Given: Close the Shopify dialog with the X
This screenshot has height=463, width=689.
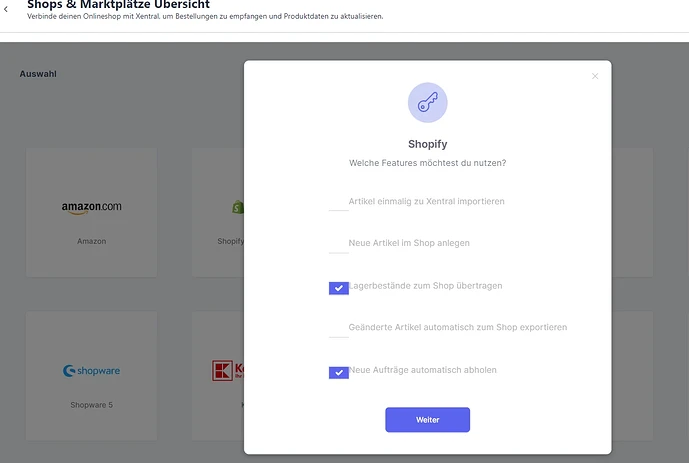Looking at the screenshot, I should point(595,76).
